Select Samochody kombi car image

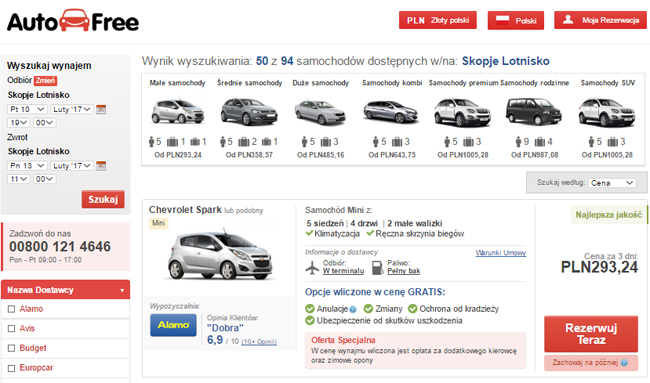[391, 112]
